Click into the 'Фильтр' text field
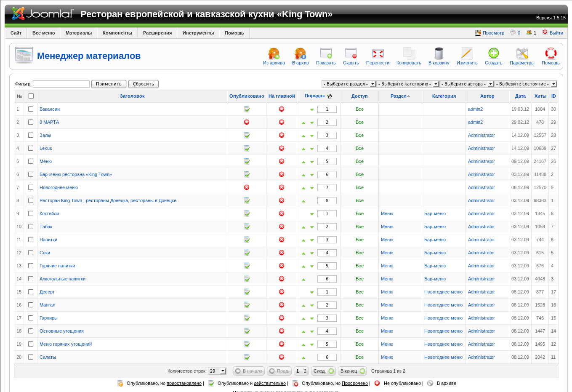Image resolution: width=572 pixels, height=392 pixels. [x=61, y=84]
